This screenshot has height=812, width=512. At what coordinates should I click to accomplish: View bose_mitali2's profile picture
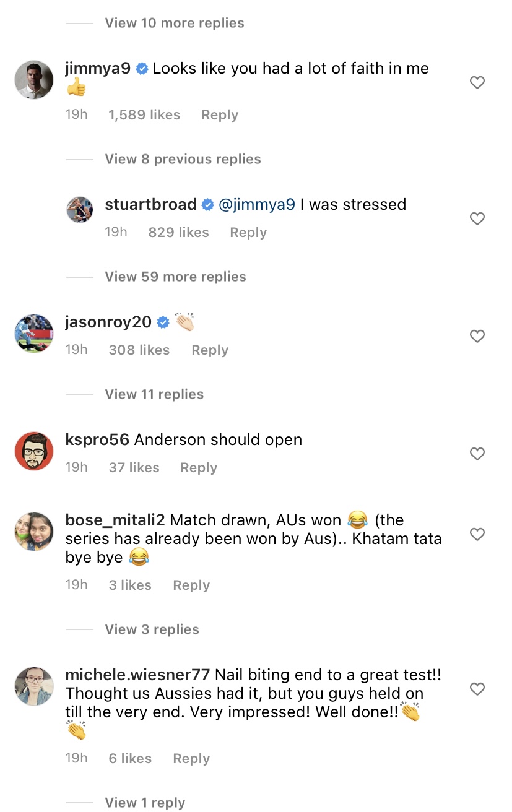tap(34, 532)
